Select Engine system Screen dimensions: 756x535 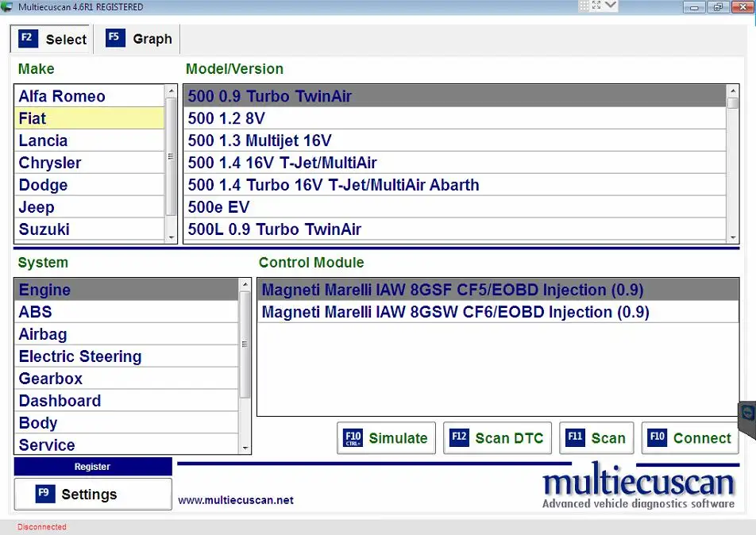[x=127, y=290]
